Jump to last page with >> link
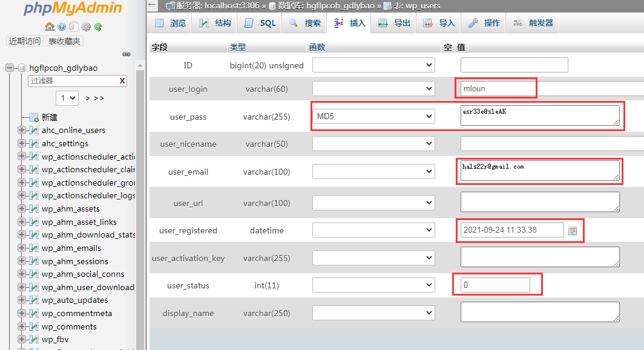Image resolution: width=644 pixels, height=350 pixels. (x=99, y=98)
